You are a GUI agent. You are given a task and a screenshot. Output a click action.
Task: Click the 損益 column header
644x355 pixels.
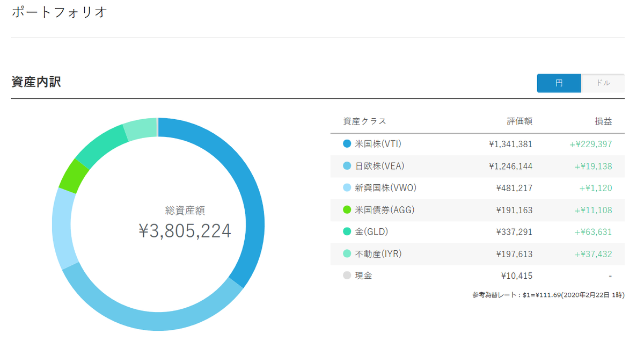(603, 121)
